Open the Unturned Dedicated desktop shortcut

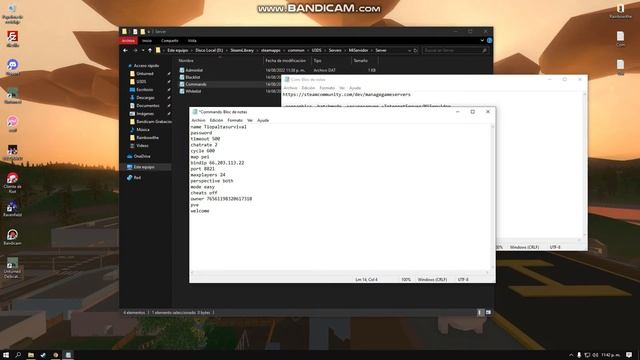(12, 267)
